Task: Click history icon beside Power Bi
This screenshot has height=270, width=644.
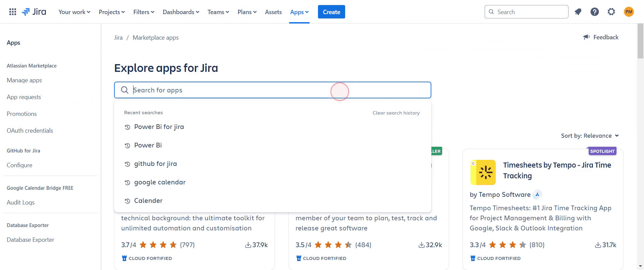Action: pyautogui.click(x=127, y=146)
